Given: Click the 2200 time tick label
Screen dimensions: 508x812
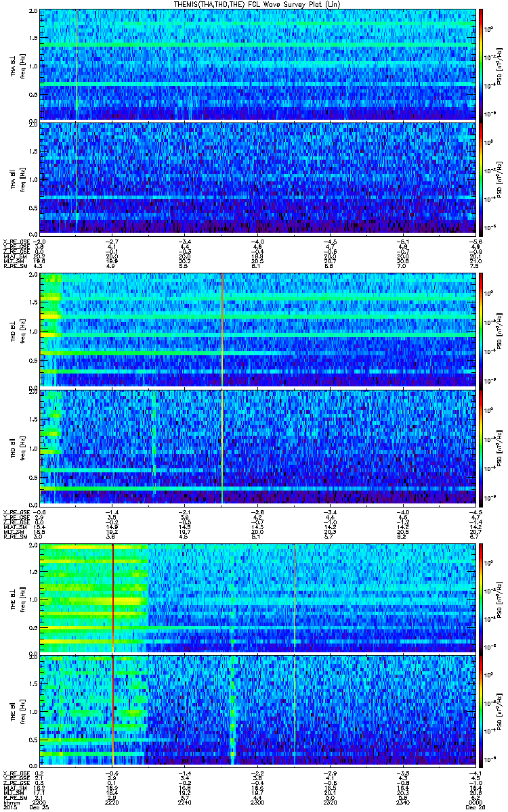Looking at the screenshot, I should tap(40, 801).
